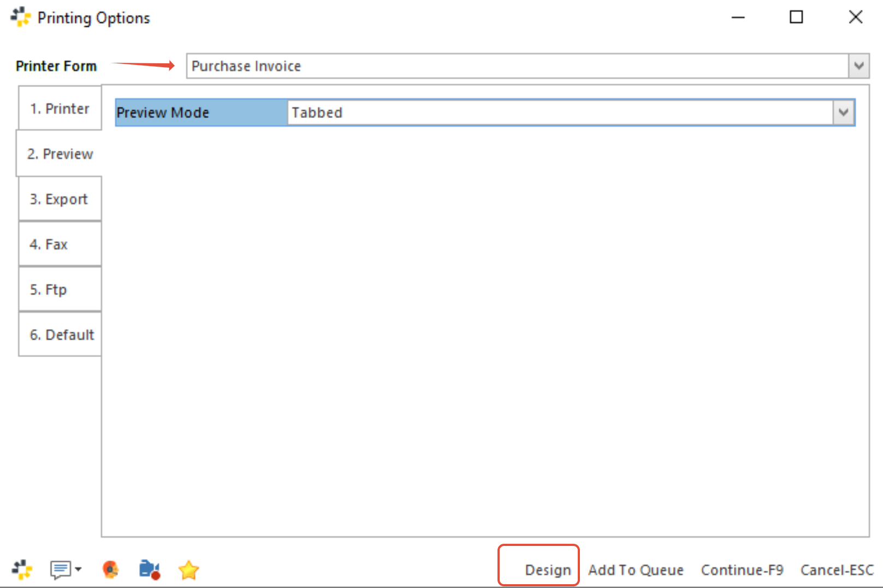
Task: Switch to the 1. Printer tab
Action: (60, 109)
